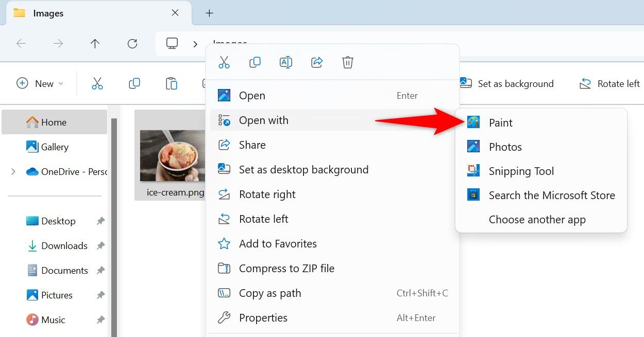The width and height of the screenshot is (644, 337).
Task: Go forward with the right arrow button
Action: [x=58, y=44]
